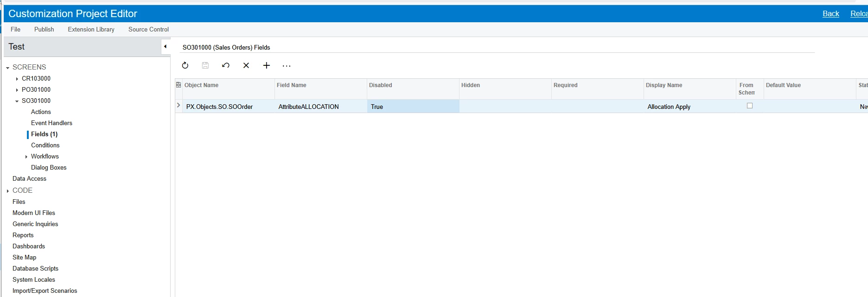
Task: Undo changes with the cancel arrow icon
Action: (x=226, y=65)
